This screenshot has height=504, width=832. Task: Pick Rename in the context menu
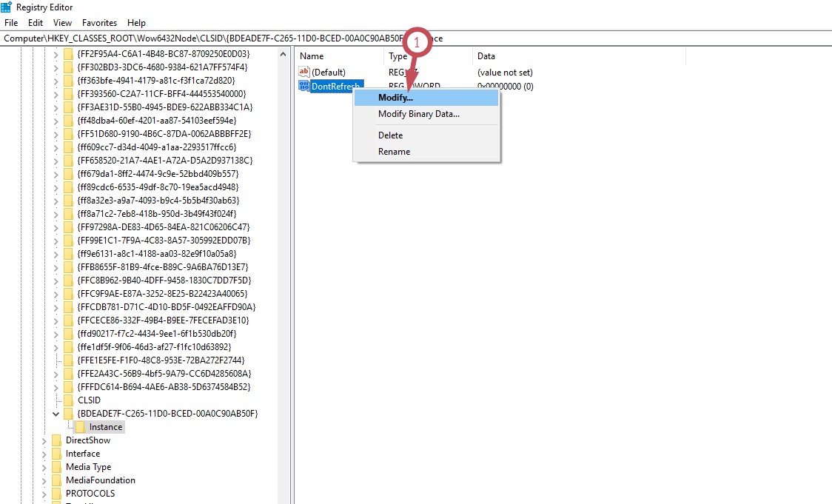click(394, 152)
